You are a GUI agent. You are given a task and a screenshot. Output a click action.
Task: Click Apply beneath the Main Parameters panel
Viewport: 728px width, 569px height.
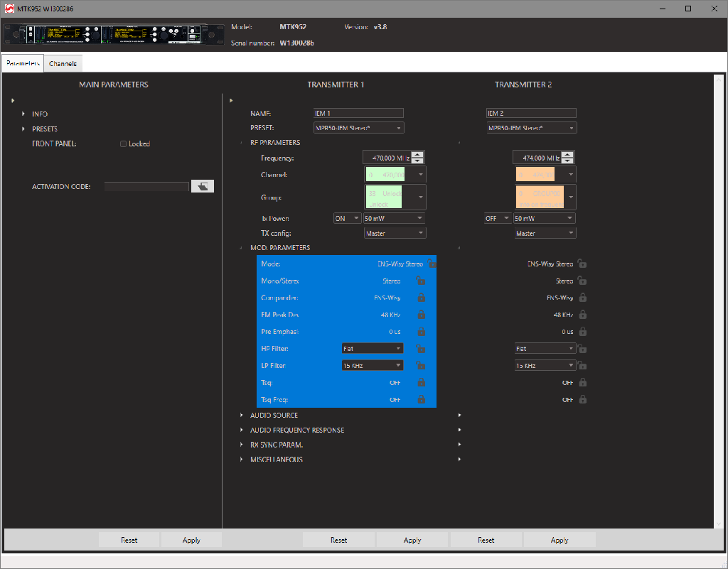point(191,541)
